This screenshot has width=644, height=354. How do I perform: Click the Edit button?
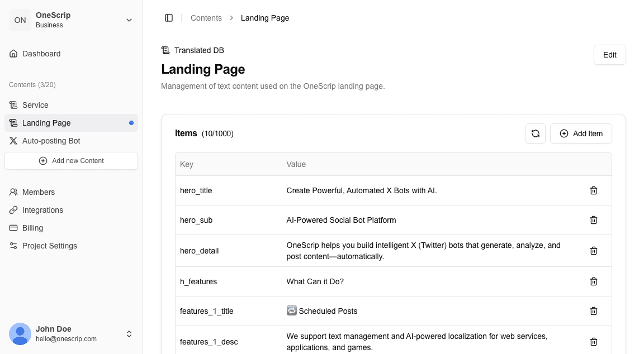point(609,55)
